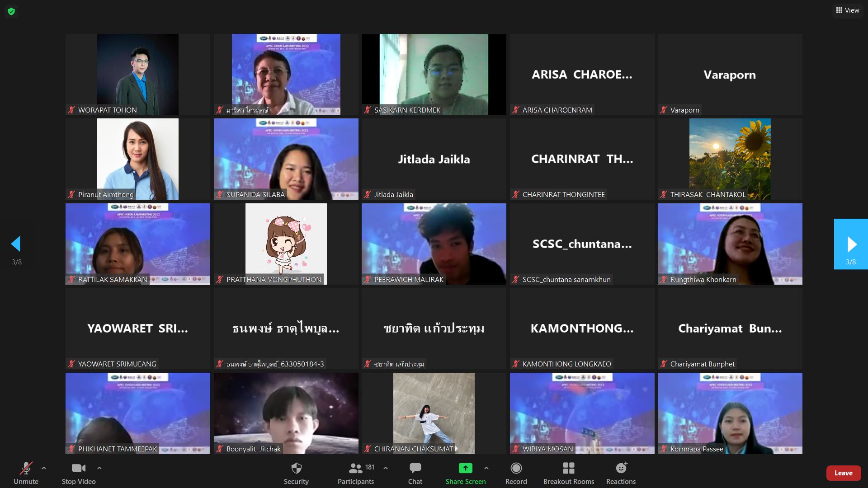Go to next gallery page

coord(851,244)
